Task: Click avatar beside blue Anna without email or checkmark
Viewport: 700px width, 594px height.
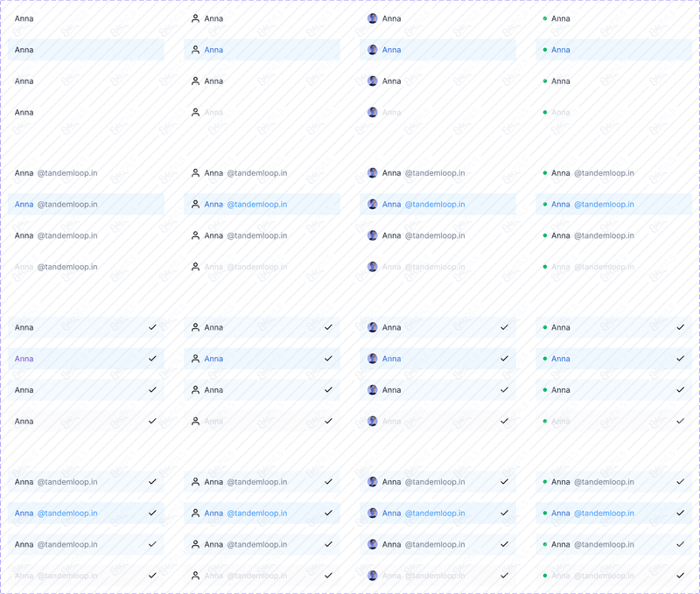Action: 373,50
